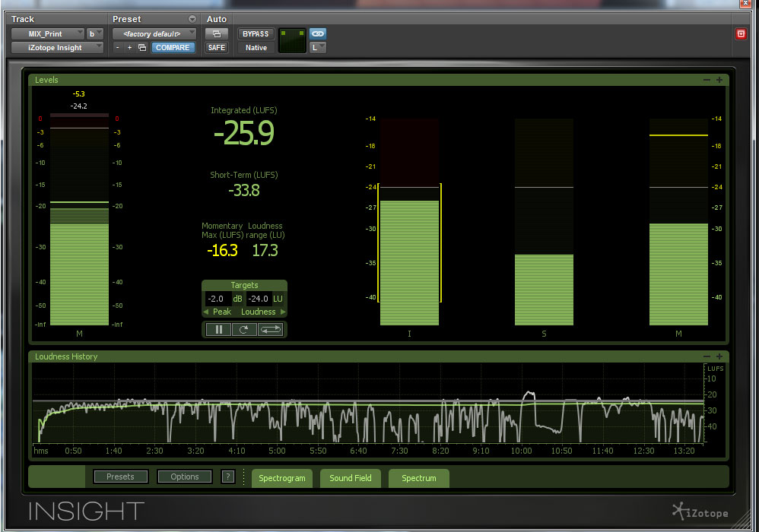Close the plug-in window with the red X
The width and height of the screenshot is (759, 532).
coord(745,3)
